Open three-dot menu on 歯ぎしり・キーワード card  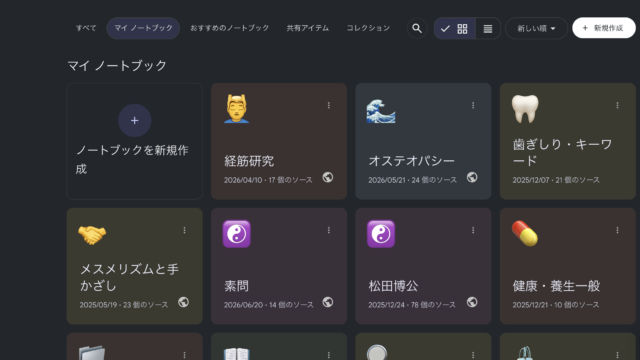click(x=617, y=105)
